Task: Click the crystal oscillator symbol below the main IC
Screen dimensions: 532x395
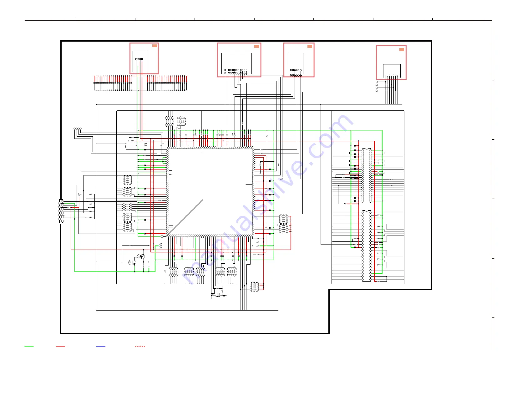Action: tap(218, 295)
